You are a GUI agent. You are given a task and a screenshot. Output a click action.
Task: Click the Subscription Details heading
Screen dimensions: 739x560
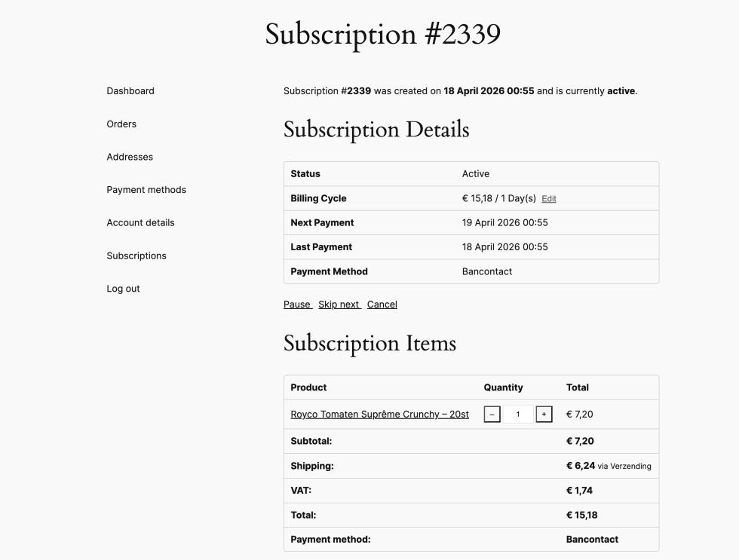click(x=376, y=130)
